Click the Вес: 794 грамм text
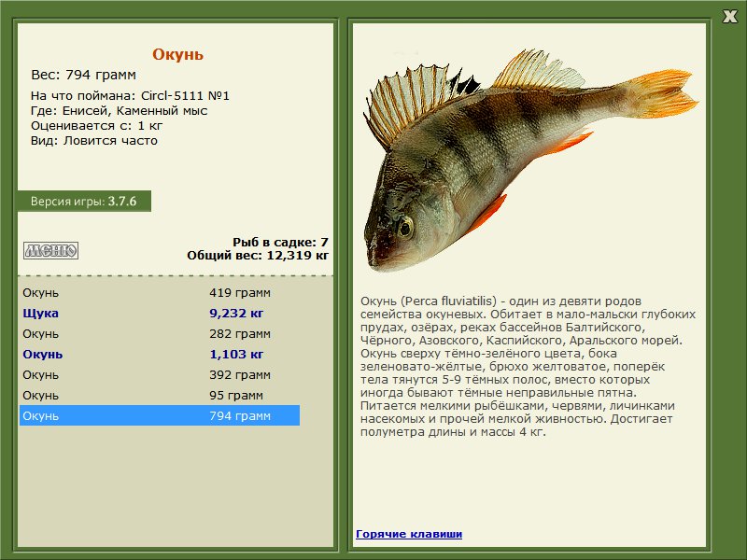The image size is (747, 560). [83, 75]
